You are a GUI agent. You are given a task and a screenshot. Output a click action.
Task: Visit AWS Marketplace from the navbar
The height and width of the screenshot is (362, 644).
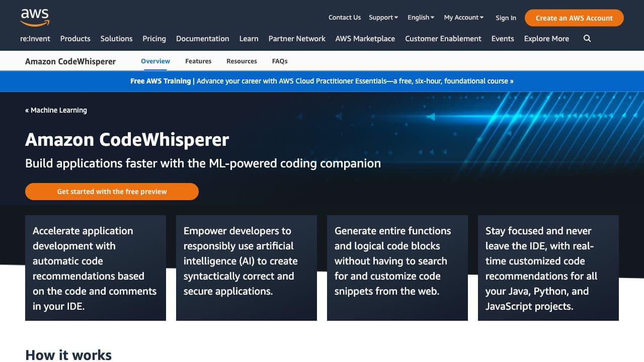(x=365, y=38)
